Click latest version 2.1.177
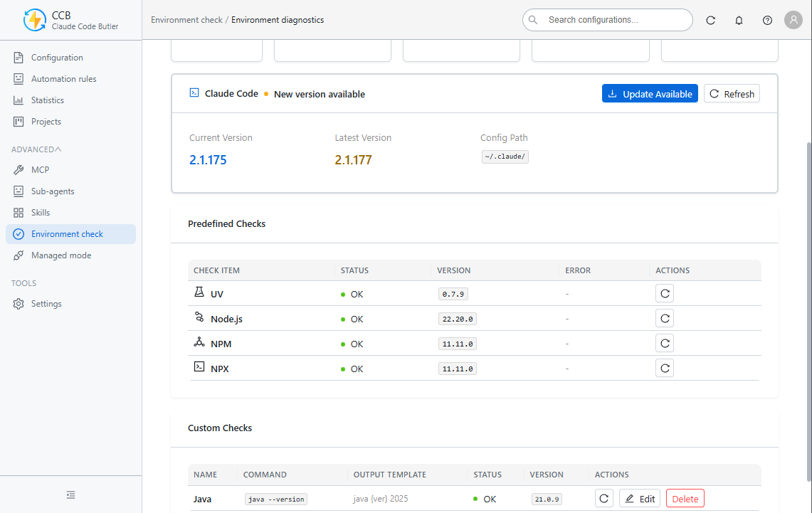 tap(353, 160)
